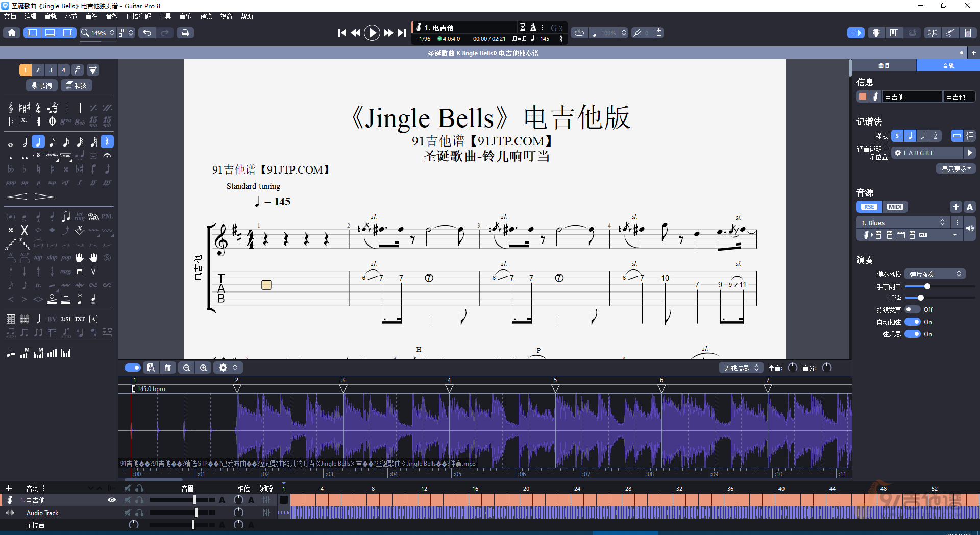Viewport: 980px width, 535px height.
Task: Add a decrescendo hairpin
Action: click(x=44, y=197)
